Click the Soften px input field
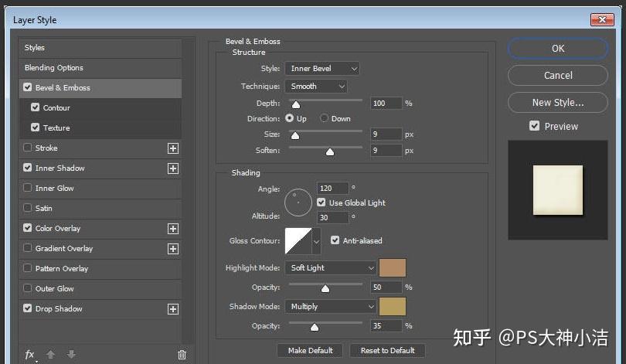 pos(386,151)
